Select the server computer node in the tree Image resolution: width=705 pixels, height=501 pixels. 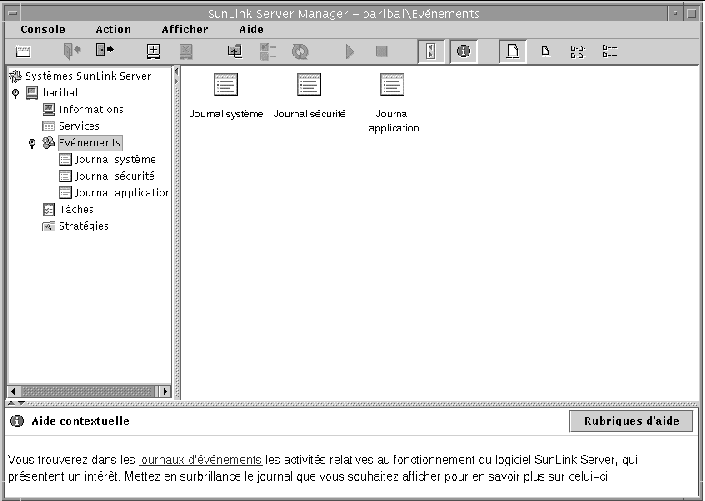tap(60, 93)
